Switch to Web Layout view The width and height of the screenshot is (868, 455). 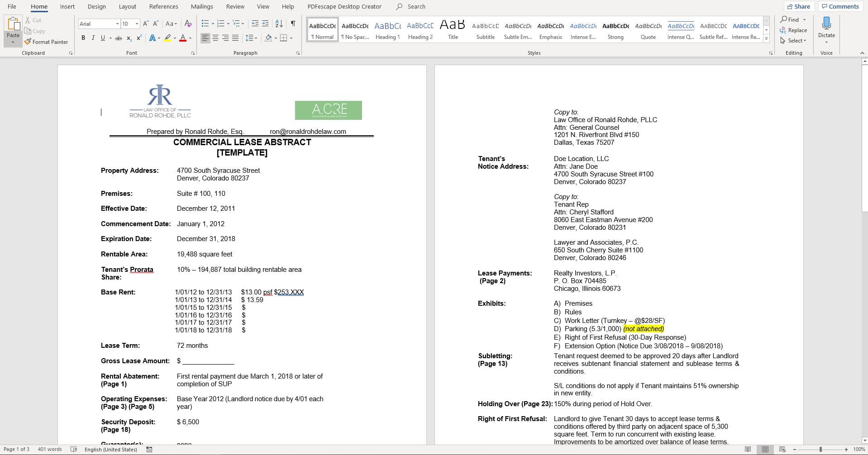click(x=782, y=449)
